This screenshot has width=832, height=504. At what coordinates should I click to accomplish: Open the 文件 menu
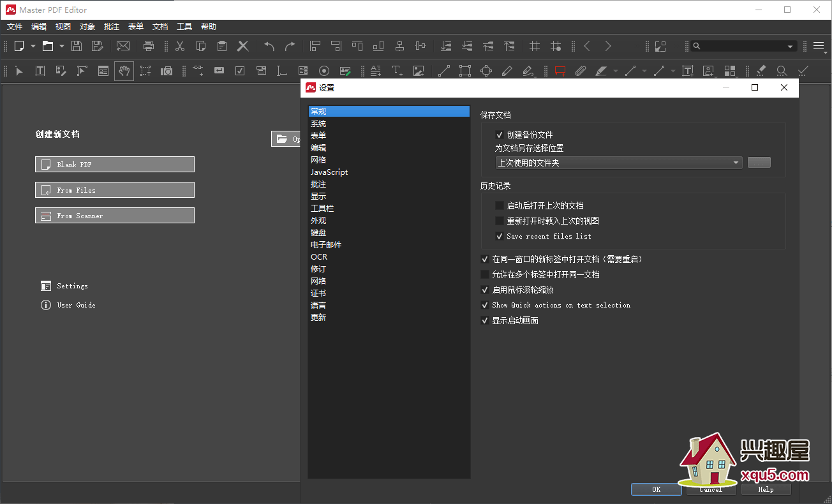(x=15, y=27)
